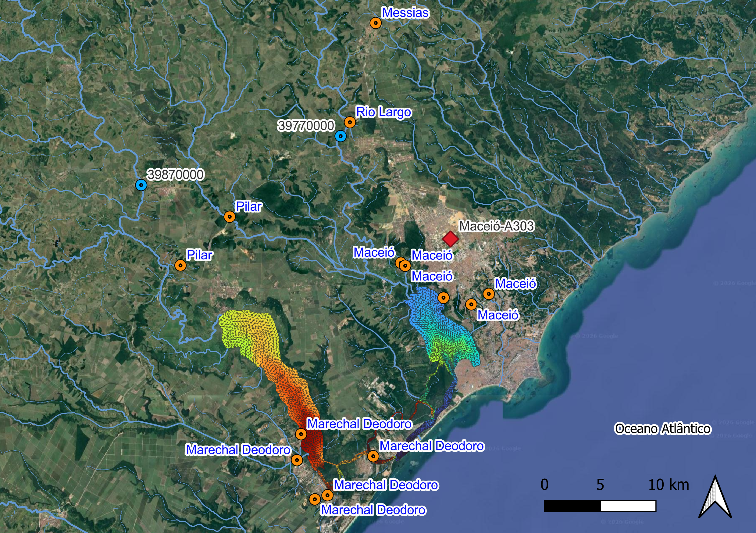This screenshot has height=533, width=756.
Task: Click the Rio Largo text label
Action: pyautogui.click(x=383, y=112)
